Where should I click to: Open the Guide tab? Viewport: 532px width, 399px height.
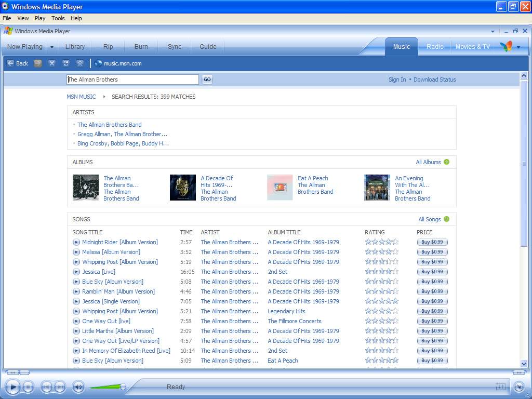[x=208, y=47]
